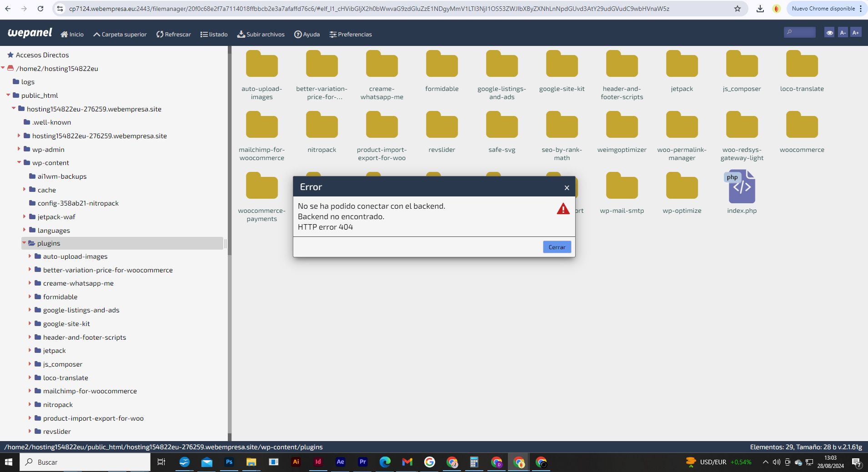Screen dimensions: 868x472
Task: Open the jetpack folder icon in grid
Action: click(682, 64)
